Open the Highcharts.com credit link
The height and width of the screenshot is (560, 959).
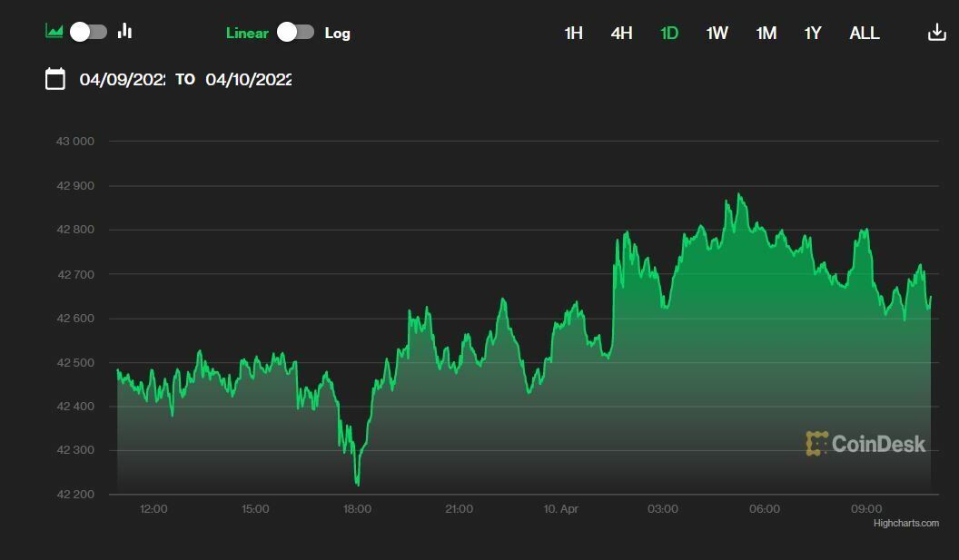[x=905, y=524]
